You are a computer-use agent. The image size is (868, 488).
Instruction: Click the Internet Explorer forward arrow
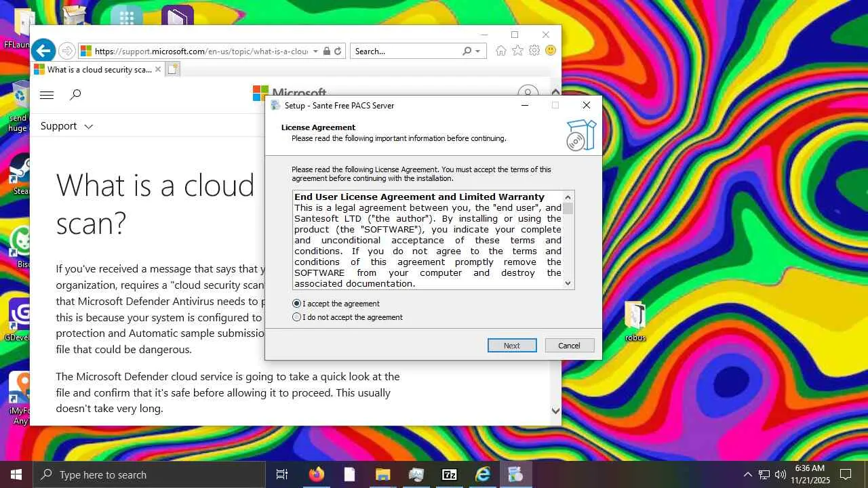click(66, 51)
